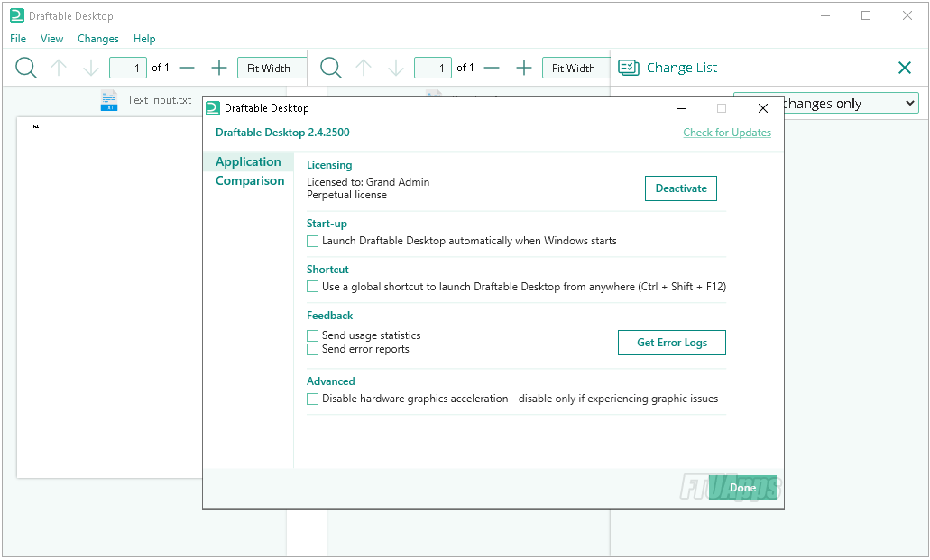
Task: Open the Help menu
Action: [x=144, y=39]
